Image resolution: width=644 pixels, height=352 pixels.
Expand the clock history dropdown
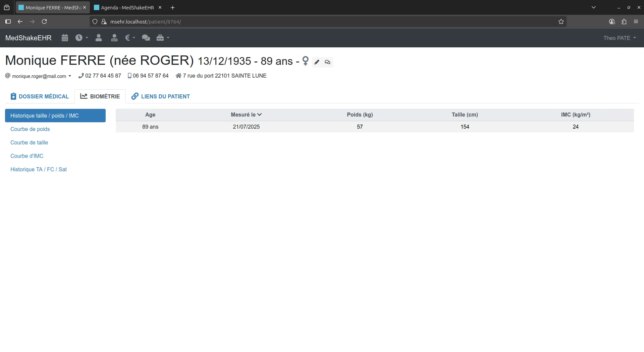pos(82,38)
